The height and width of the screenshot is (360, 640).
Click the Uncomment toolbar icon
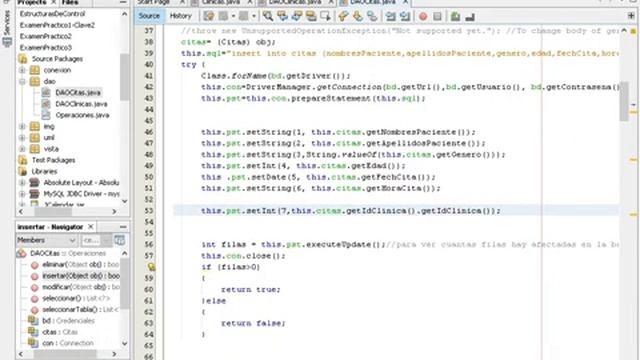[470, 16]
